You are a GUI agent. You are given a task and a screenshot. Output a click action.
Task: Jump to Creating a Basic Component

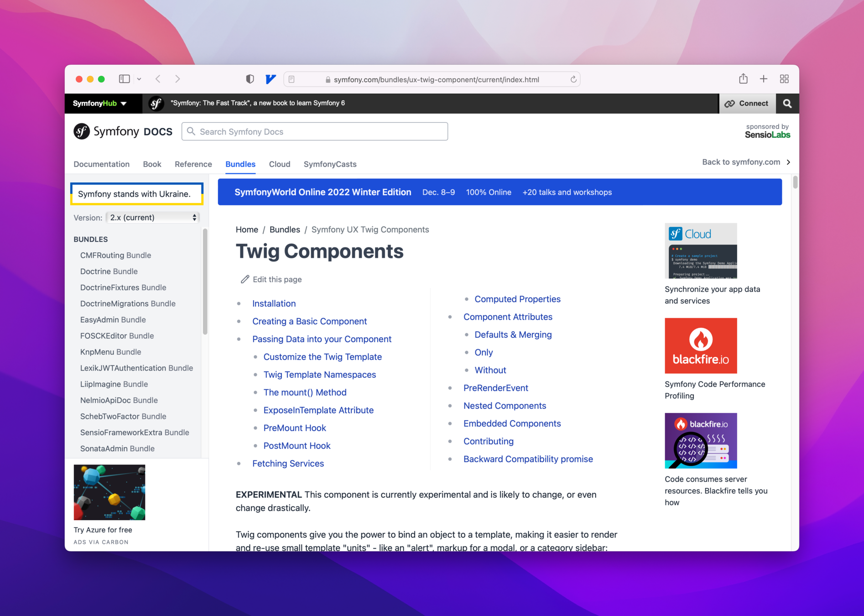(310, 321)
